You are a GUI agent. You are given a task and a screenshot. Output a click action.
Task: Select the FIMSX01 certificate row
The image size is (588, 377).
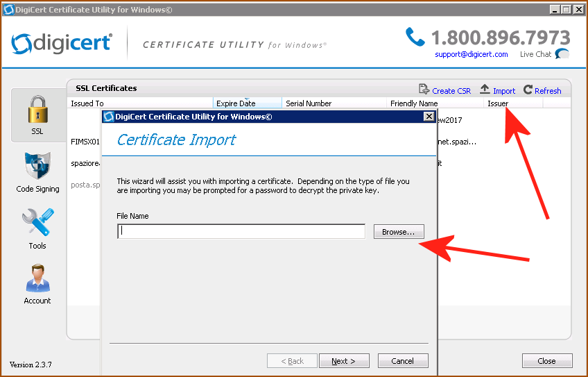85,142
